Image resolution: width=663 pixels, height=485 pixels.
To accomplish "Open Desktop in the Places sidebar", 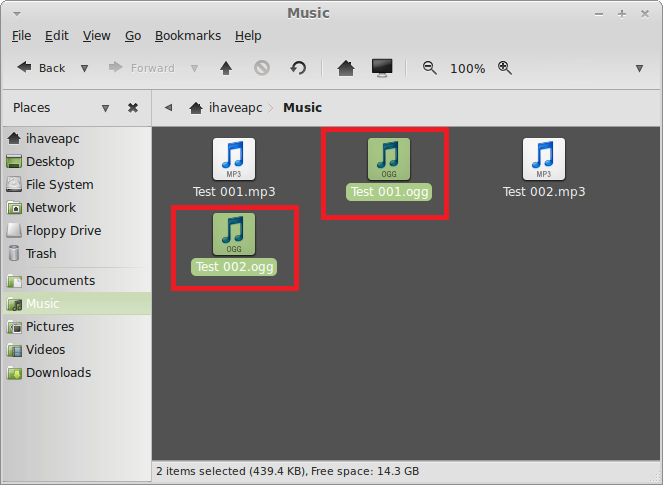I will [77, 162].
